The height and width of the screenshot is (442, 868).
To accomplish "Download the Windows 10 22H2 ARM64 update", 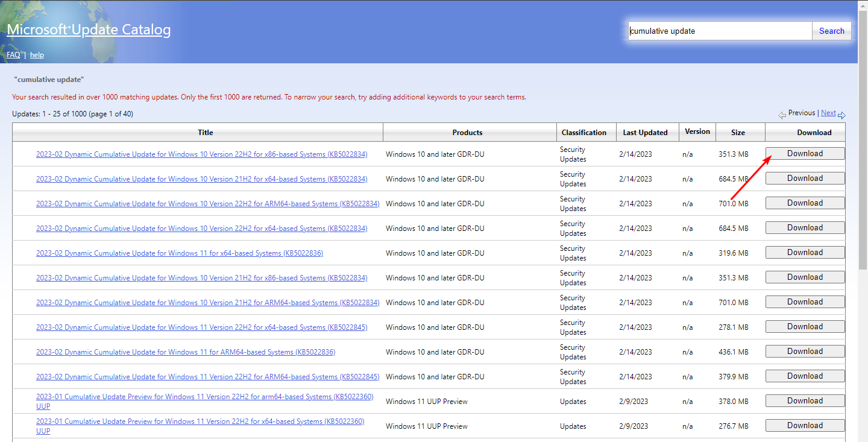I will coord(805,203).
